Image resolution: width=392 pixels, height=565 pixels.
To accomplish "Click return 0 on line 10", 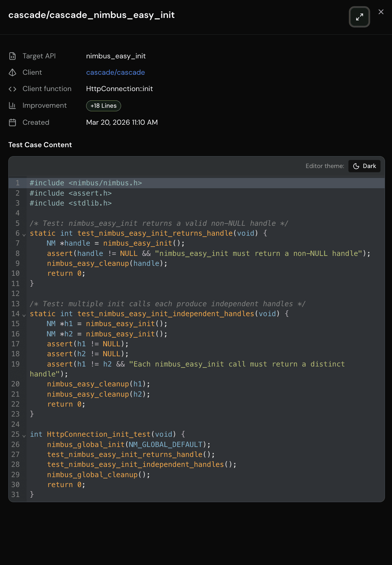I will (66, 274).
